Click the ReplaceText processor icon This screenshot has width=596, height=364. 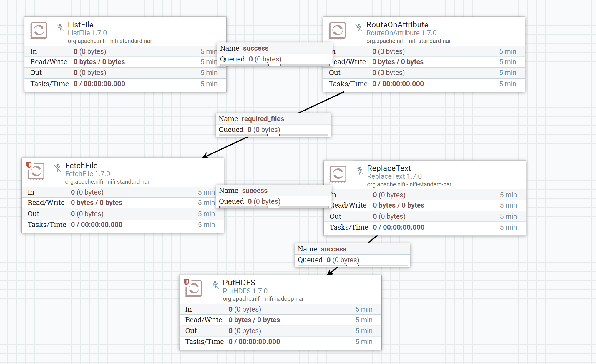[x=338, y=174]
